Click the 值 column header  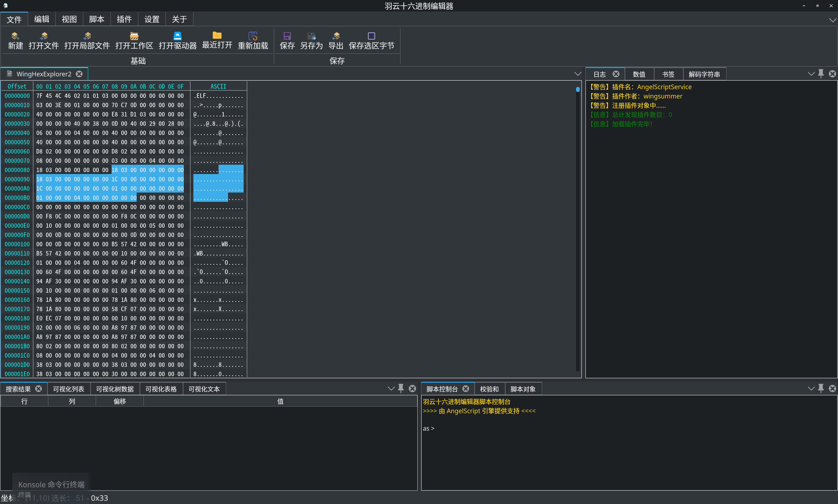[x=280, y=401]
